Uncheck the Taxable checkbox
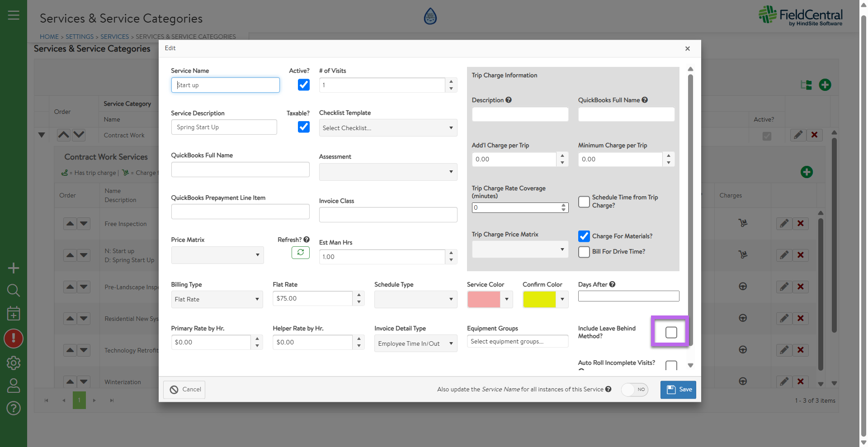This screenshot has width=868, height=447. point(304,127)
